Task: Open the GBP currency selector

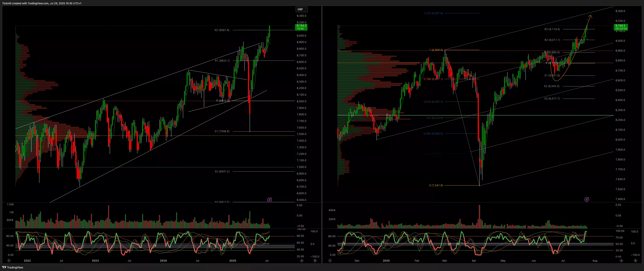Action: coord(301,9)
